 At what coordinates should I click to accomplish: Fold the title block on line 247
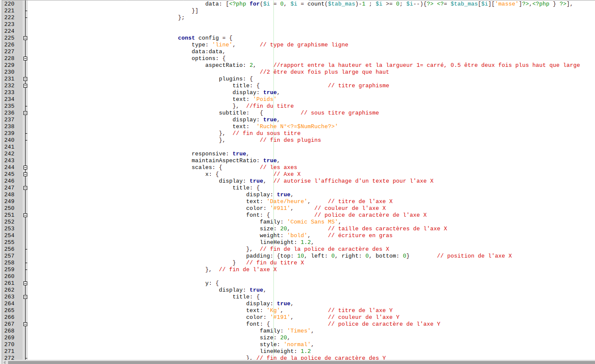[x=25, y=188]
